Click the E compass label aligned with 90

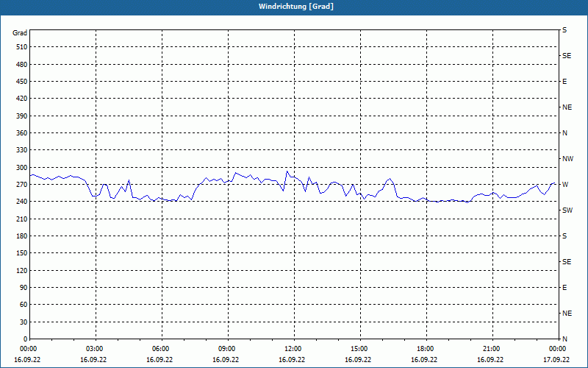[564, 288]
